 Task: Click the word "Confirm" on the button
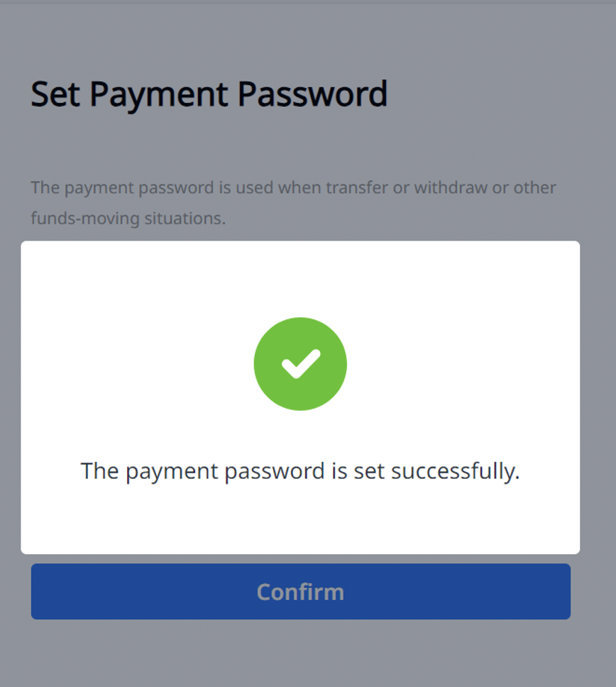[x=300, y=592]
